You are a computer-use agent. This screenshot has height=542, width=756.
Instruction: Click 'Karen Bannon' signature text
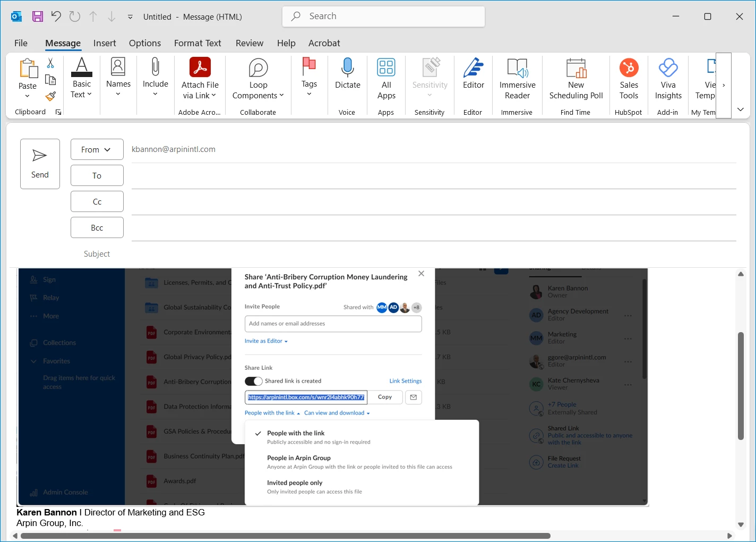(x=47, y=512)
